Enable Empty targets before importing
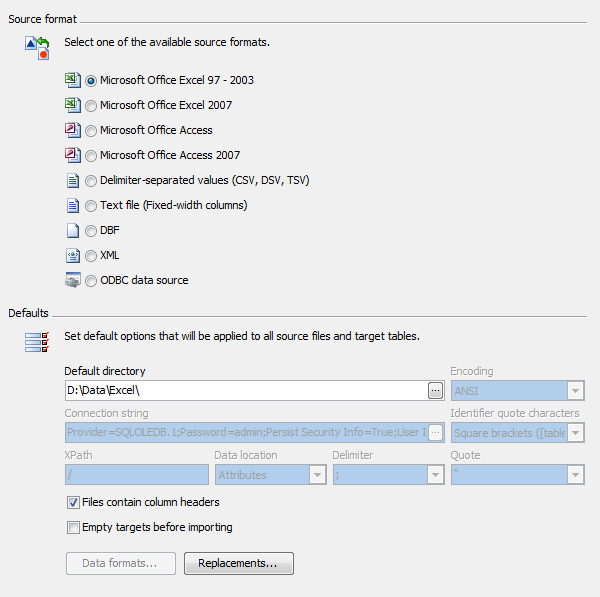600x597 pixels. coord(73,527)
